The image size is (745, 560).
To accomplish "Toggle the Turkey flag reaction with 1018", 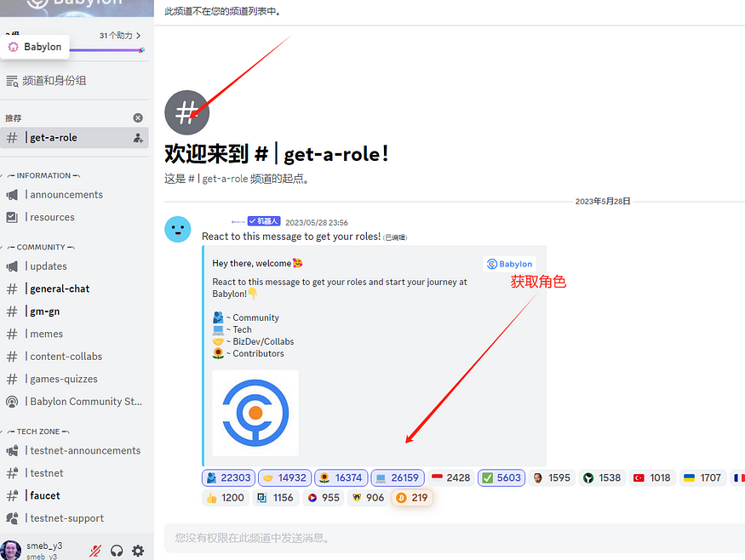I will [652, 477].
